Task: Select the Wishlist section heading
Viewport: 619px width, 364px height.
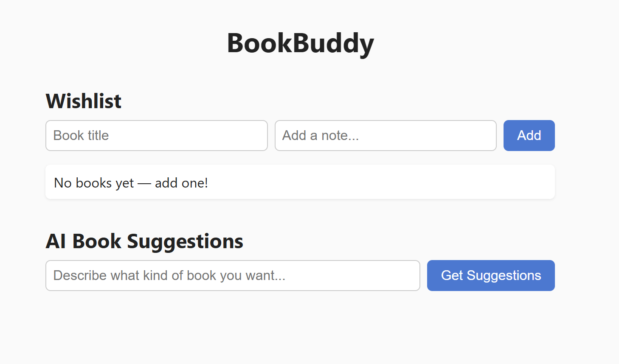Action: 84,101
